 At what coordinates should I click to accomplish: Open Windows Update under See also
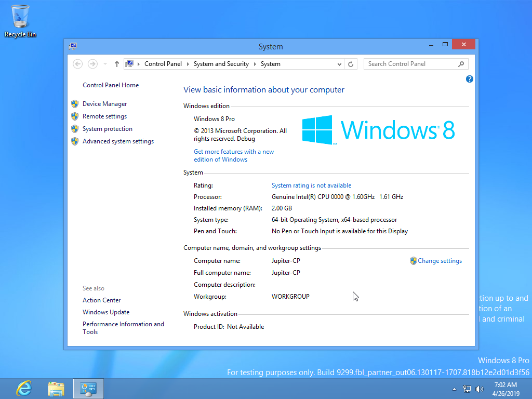tap(106, 312)
